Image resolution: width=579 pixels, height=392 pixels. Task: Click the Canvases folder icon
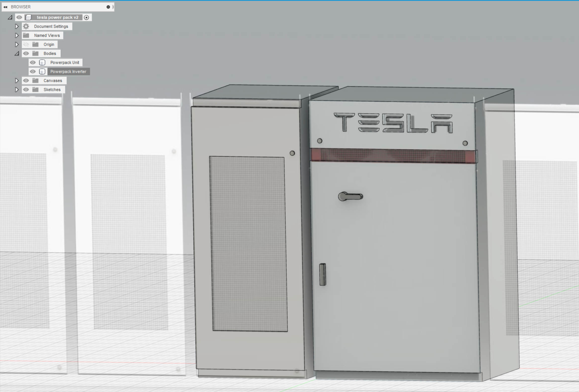(x=35, y=81)
